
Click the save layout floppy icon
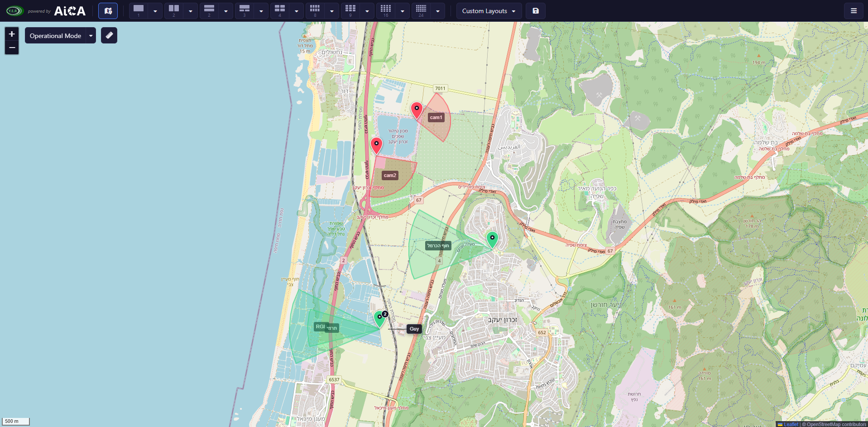(x=536, y=11)
